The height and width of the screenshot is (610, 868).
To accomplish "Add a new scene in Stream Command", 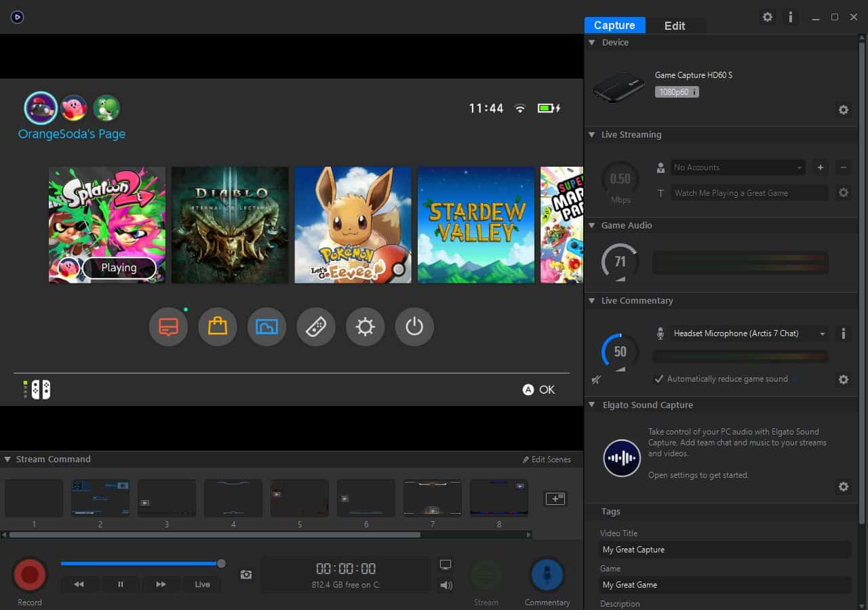I will point(555,499).
